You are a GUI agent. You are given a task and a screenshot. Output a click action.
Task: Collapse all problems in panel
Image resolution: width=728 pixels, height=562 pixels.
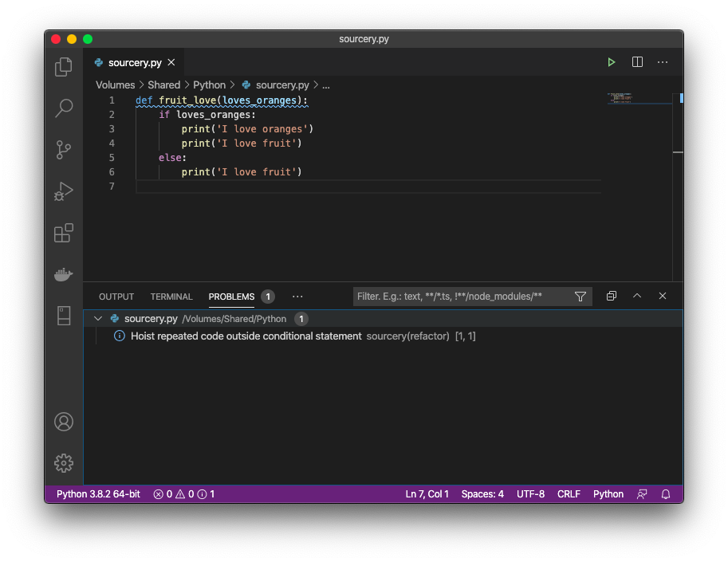pos(612,296)
